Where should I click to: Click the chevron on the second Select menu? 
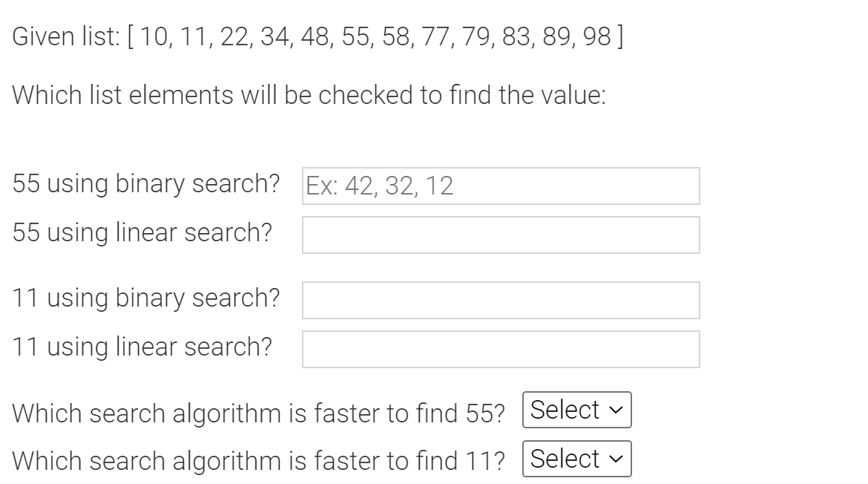pos(617,459)
